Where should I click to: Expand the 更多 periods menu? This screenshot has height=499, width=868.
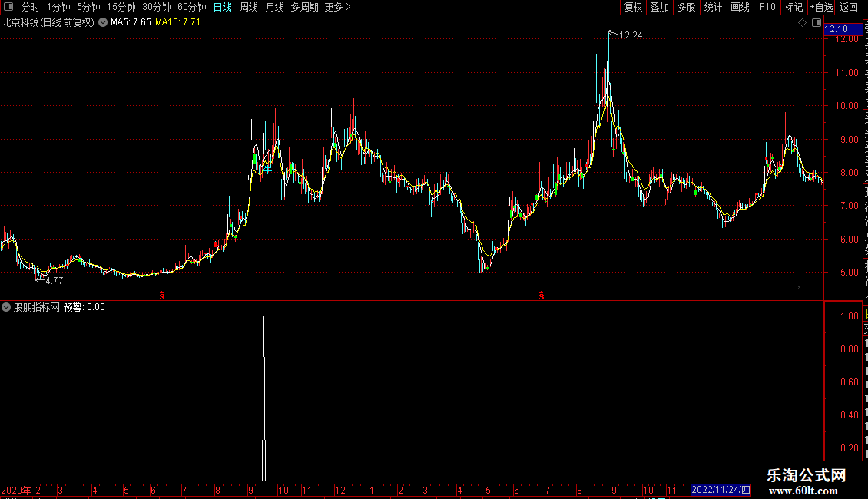pos(338,7)
